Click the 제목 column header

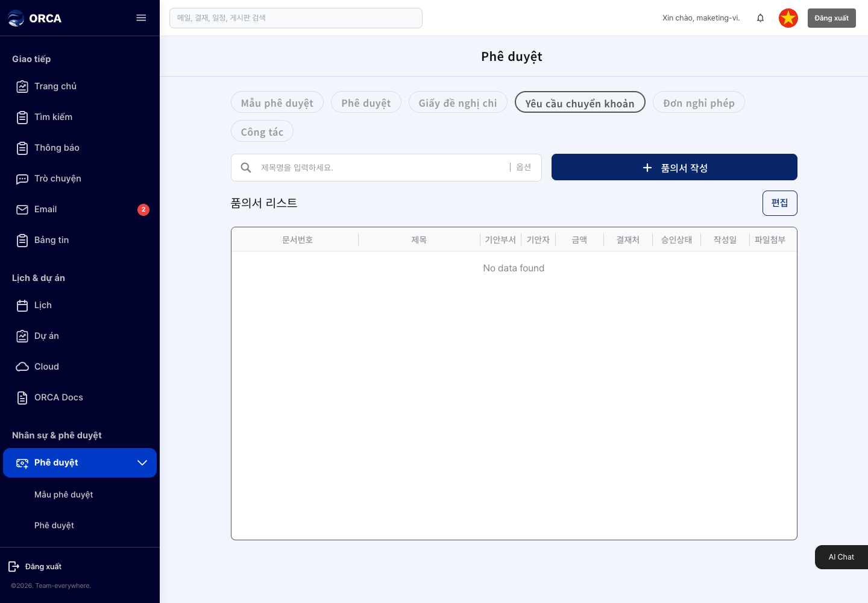coord(419,240)
